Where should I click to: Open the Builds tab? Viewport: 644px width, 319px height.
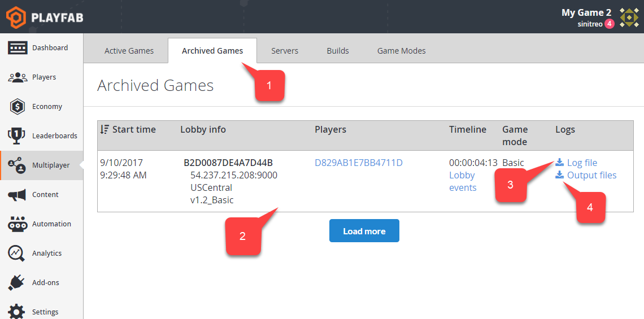[338, 51]
